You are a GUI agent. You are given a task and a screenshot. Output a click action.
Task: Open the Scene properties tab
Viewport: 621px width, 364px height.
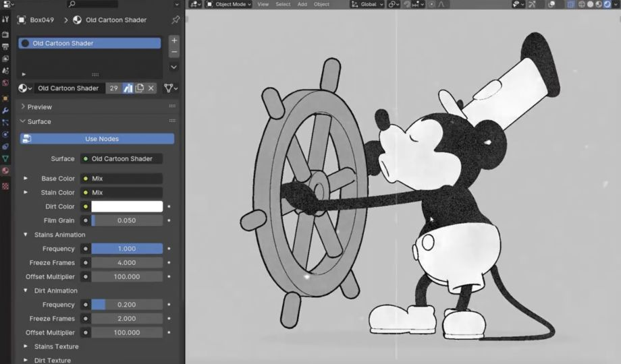point(5,70)
